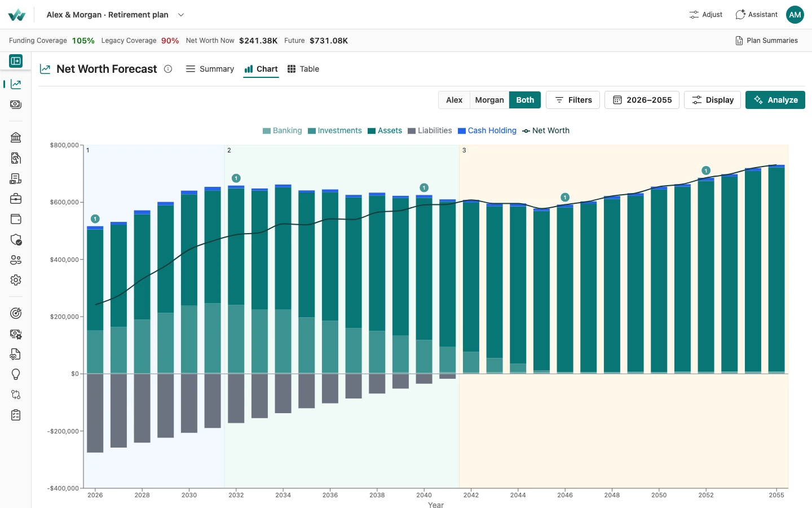Open the Assistant panel
This screenshot has height=508, width=812.
[756, 15]
